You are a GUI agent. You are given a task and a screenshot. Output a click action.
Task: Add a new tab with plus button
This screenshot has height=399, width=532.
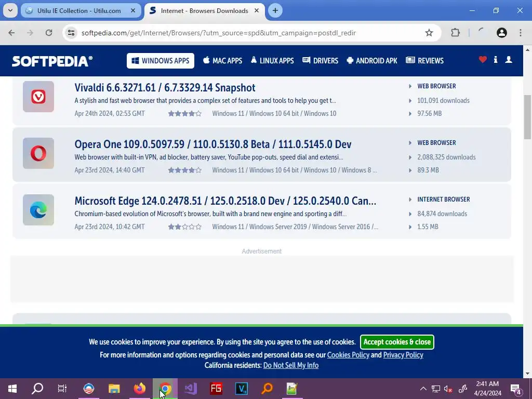click(x=275, y=10)
